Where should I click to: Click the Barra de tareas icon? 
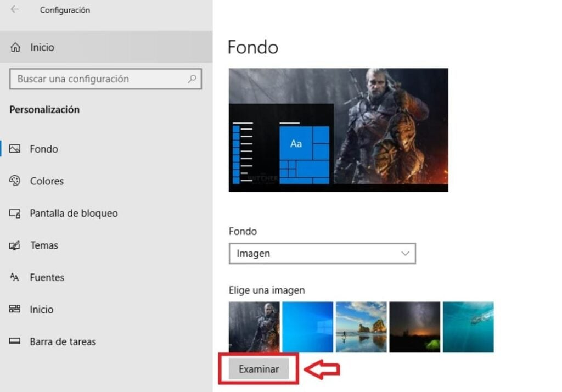click(x=15, y=341)
